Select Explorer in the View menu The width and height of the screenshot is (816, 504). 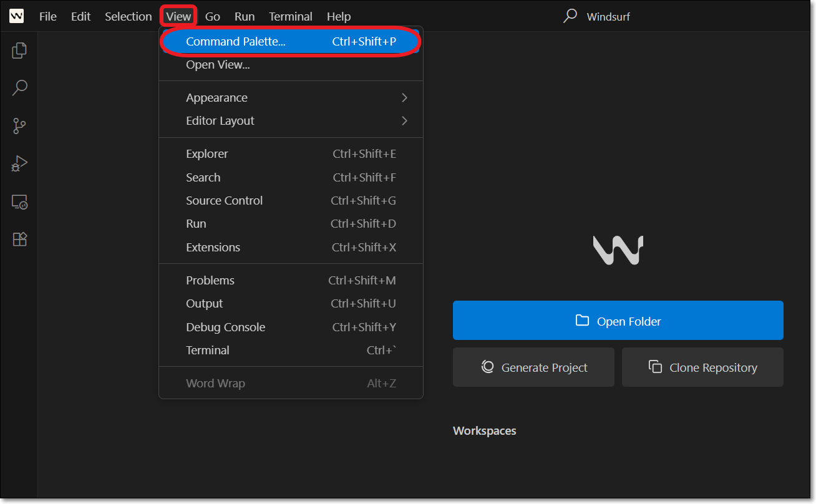[291, 154]
